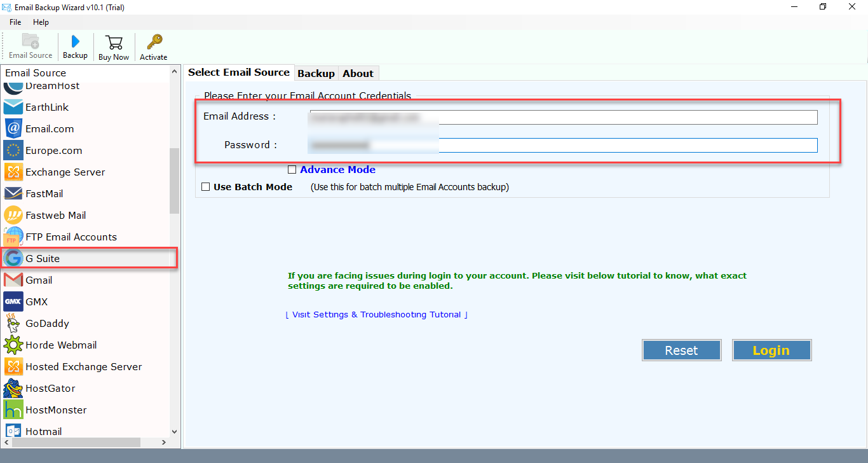Pick the Europe.com stars icon

tap(13, 151)
